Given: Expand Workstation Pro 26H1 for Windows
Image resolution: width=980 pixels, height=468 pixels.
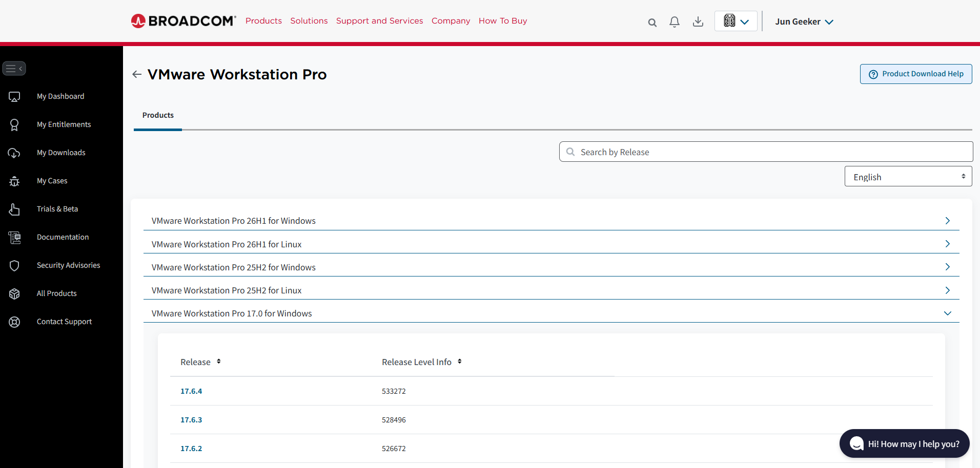Looking at the screenshot, I should coord(552,221).
